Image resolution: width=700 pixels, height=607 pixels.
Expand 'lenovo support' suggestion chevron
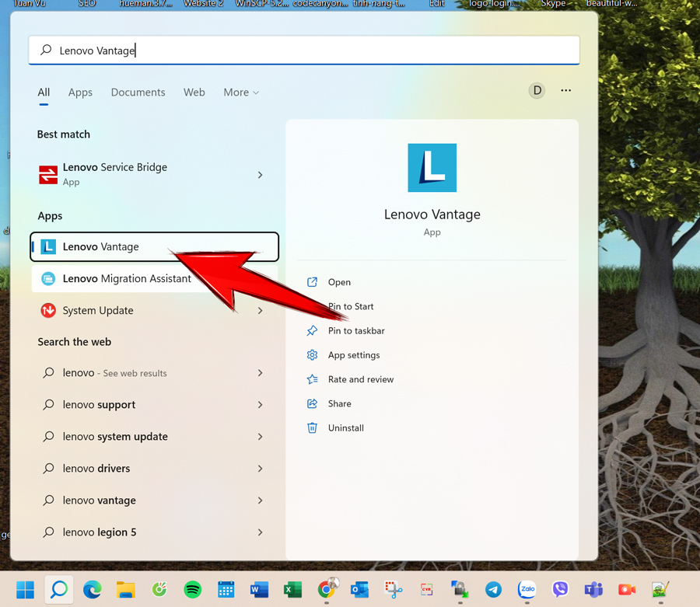tap(261, 404)
